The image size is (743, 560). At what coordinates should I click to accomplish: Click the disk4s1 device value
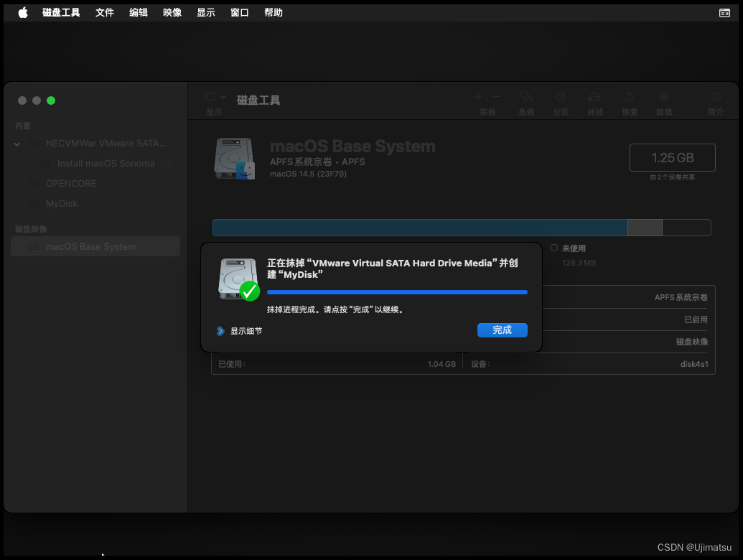pos(694,364)
